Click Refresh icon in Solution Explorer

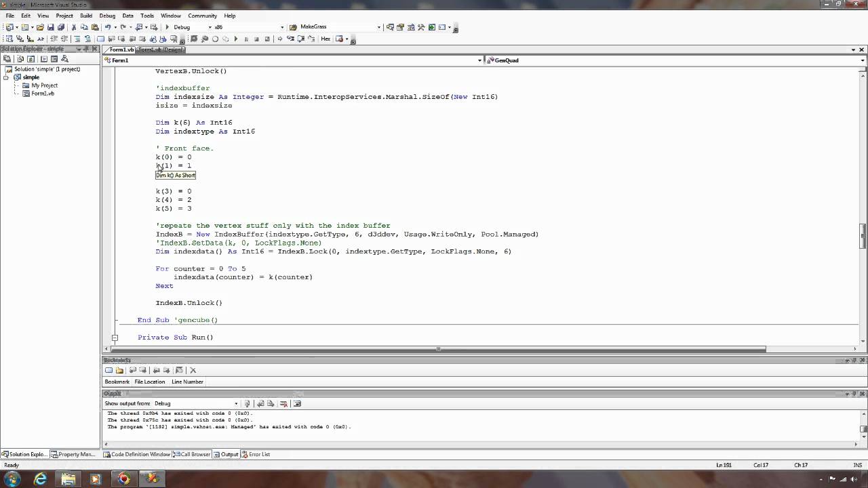click(31, 59)
